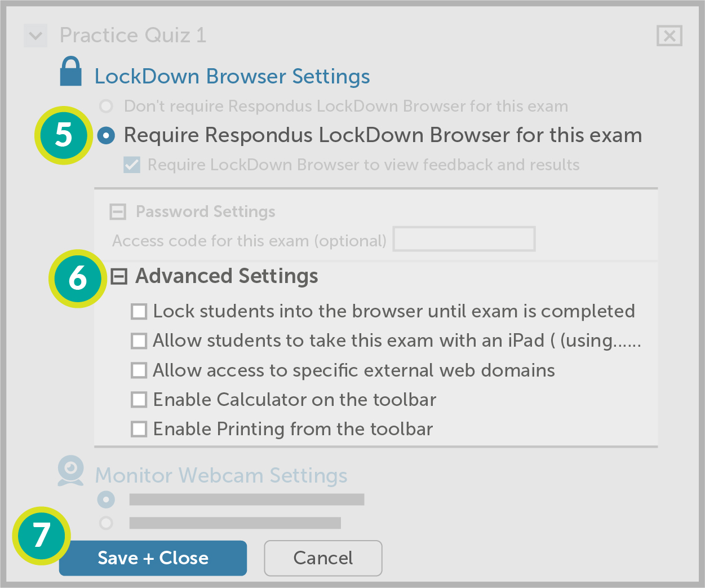Close the Practice Quiz 1 settings panel
Screen dimensions: 705x588
tap(669, 36)
